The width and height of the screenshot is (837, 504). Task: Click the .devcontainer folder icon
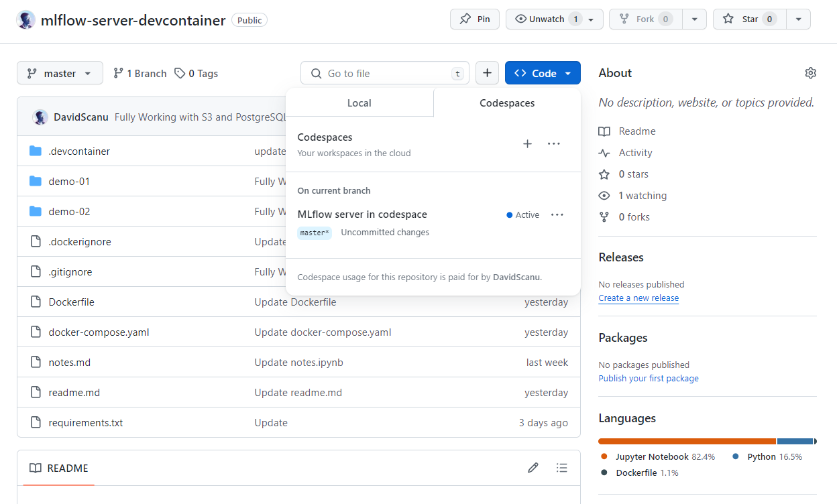[x=36, y=151]
